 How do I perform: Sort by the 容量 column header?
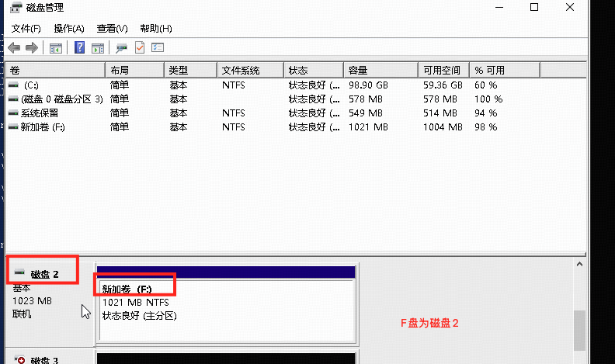tap(380, 70)
